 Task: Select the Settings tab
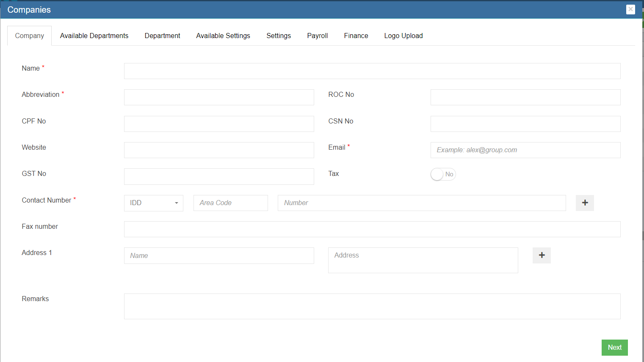tap(279, 36)
